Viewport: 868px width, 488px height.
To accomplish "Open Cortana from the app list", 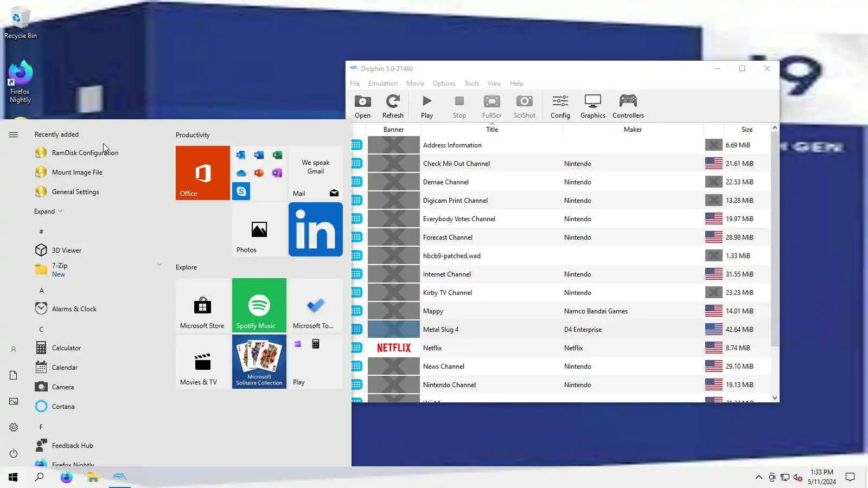I will click(98, 407).
